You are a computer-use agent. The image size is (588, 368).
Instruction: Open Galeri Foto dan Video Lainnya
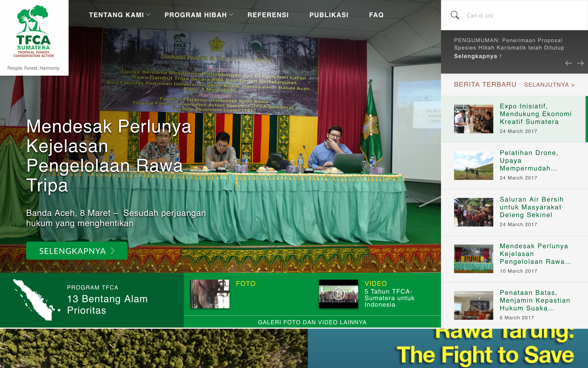(312, 322)
